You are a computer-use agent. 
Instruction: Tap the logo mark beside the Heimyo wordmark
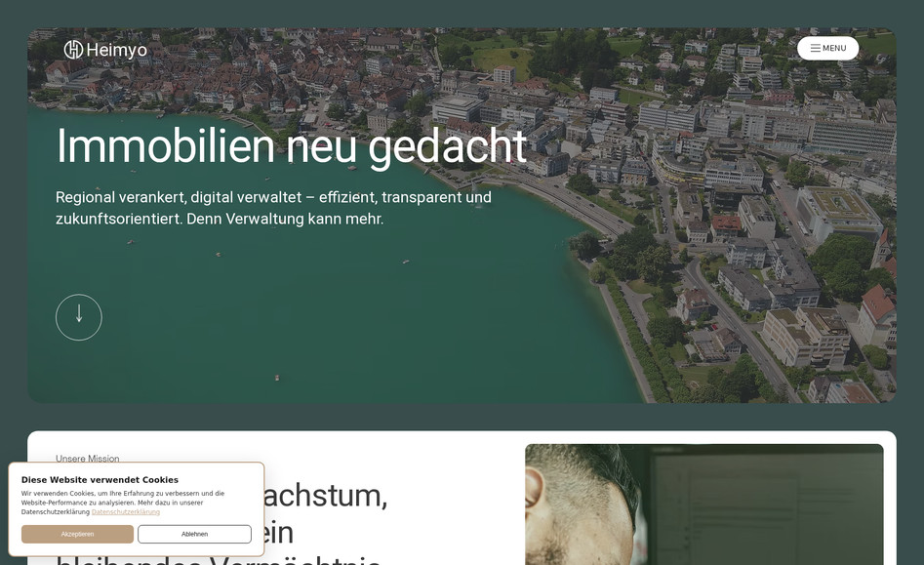pyautogui.click(x=73, y=48)
